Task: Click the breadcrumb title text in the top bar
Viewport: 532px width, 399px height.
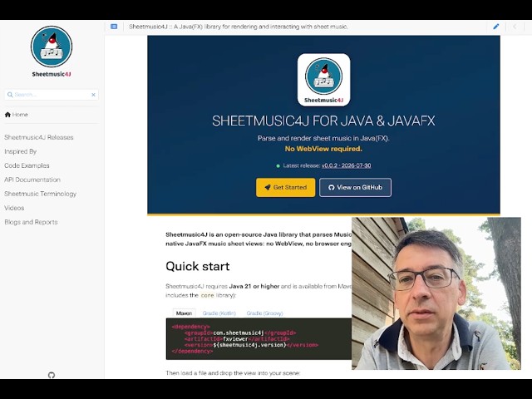Action: point(239,27)
